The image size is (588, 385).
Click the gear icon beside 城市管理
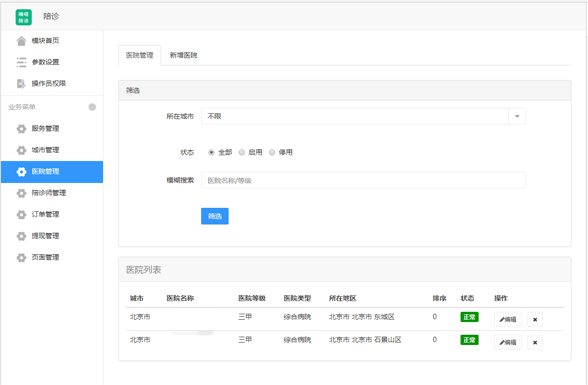(x=21, y=150)
